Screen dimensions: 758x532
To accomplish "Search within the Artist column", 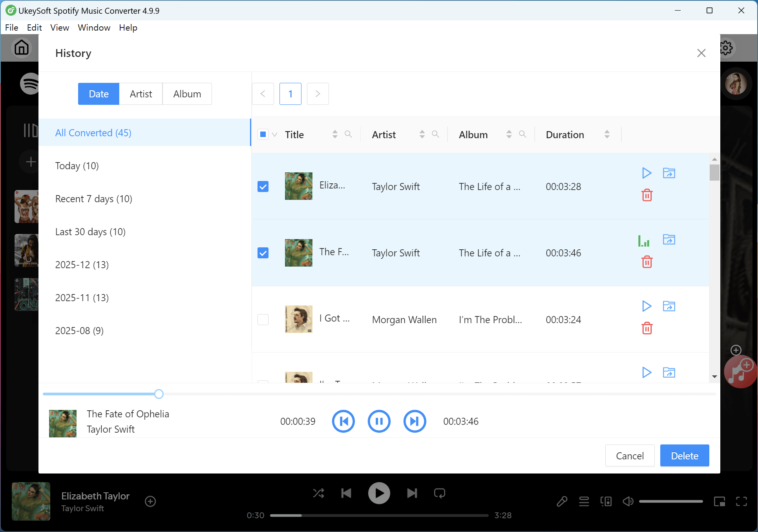I will coord(435,134).
